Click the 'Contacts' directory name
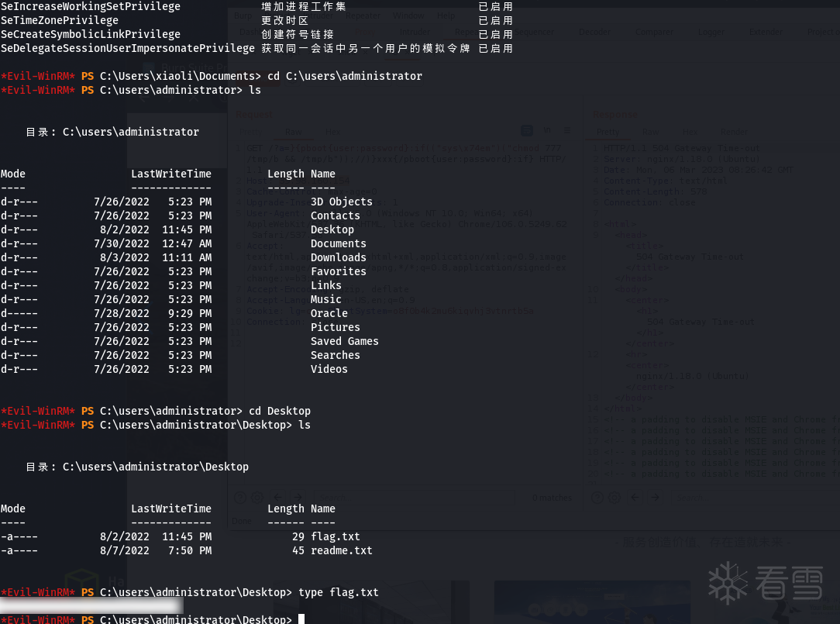 pyautogui.click(x=336, y=215)
